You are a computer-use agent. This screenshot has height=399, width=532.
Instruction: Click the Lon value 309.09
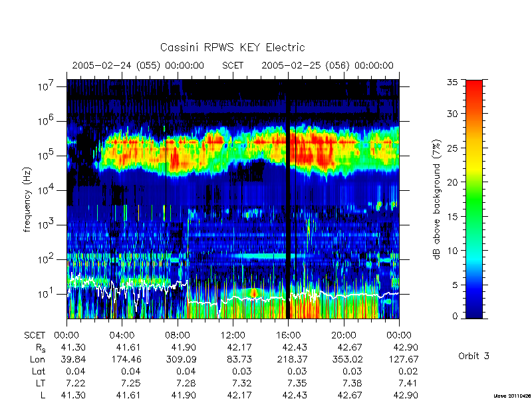pos(181,359)
